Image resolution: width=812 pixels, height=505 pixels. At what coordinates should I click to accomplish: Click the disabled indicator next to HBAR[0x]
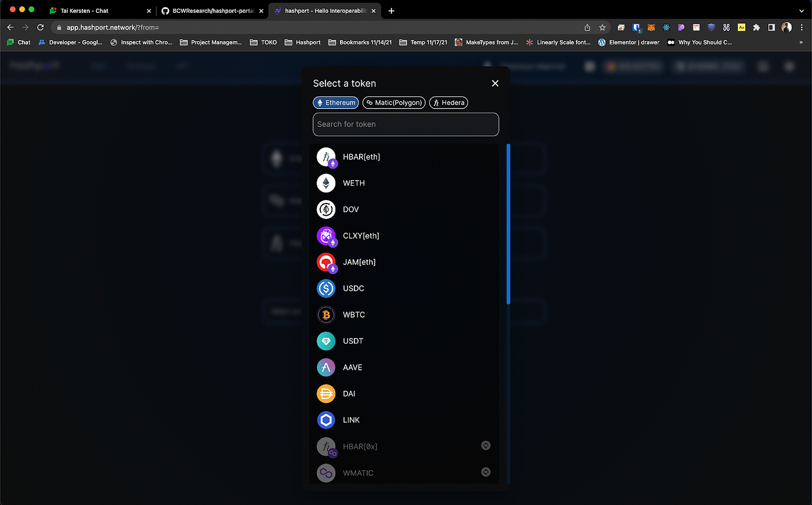point(486,445)
